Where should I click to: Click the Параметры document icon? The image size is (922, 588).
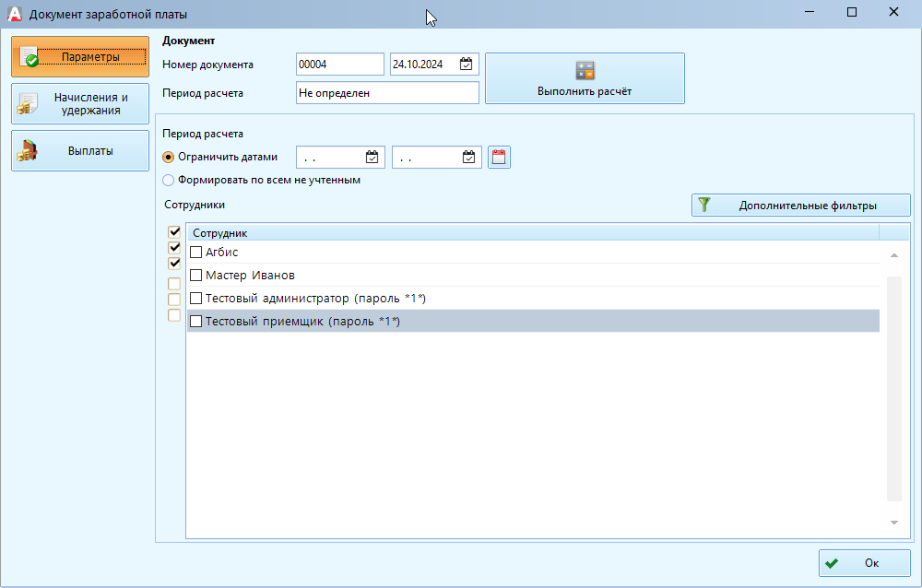pos(29,57)
